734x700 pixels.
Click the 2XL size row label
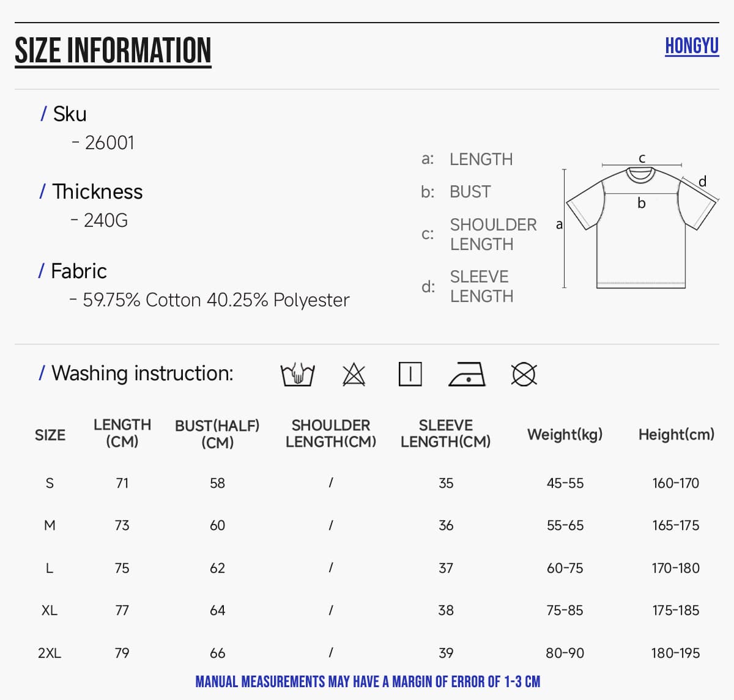50,653
